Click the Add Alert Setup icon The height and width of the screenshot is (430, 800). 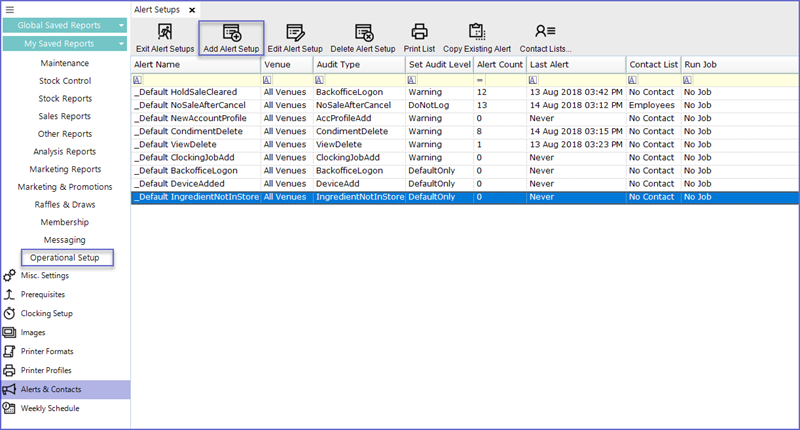[231, 33]
